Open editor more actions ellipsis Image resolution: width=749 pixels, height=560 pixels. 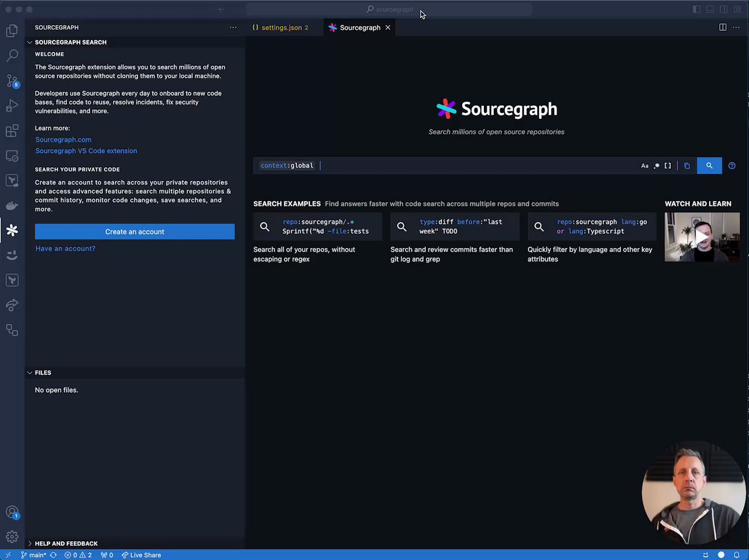pyautogui.click(x=736, y=28)
